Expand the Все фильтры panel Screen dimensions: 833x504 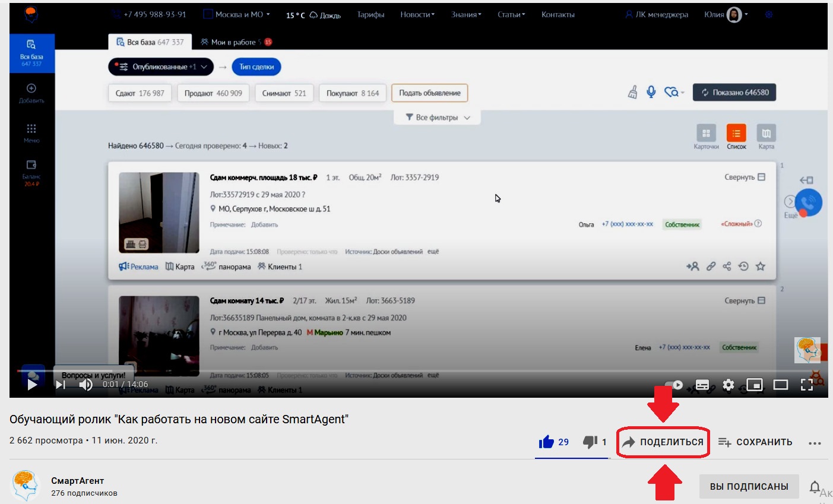[438, 118]
